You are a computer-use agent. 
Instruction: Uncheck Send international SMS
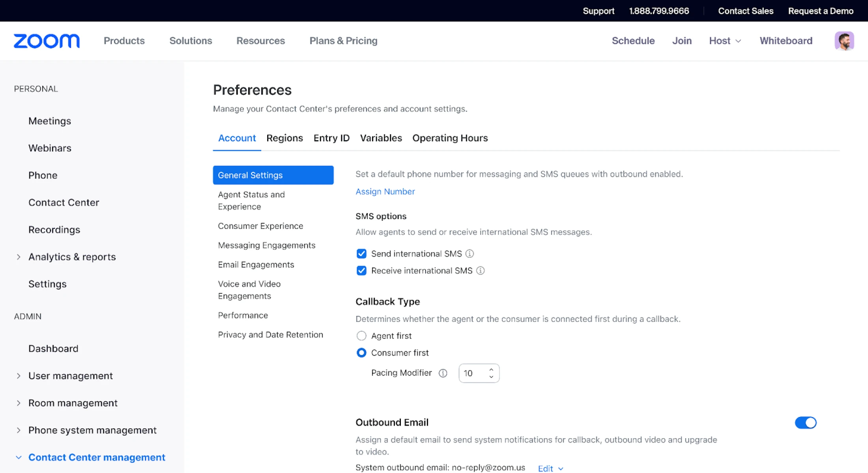pyautogui.click(x=361, y=253)
